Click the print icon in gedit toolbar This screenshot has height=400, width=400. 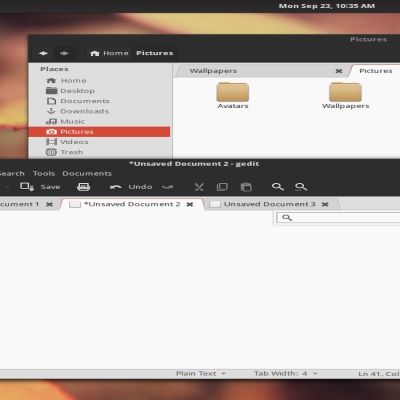point(83,187)
